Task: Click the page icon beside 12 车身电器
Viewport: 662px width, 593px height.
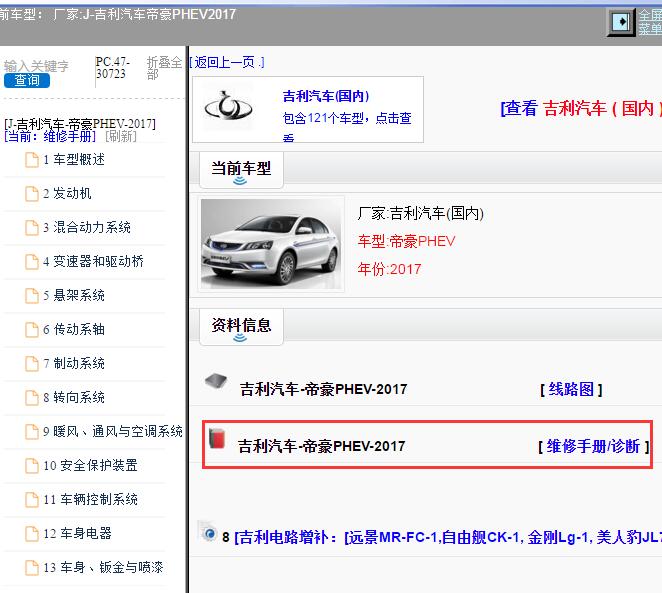Action: (32, 533)
